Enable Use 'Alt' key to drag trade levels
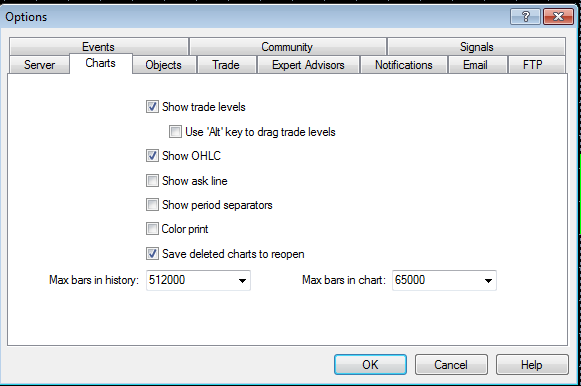The image size is (581, 386). (x=175, y=132)
